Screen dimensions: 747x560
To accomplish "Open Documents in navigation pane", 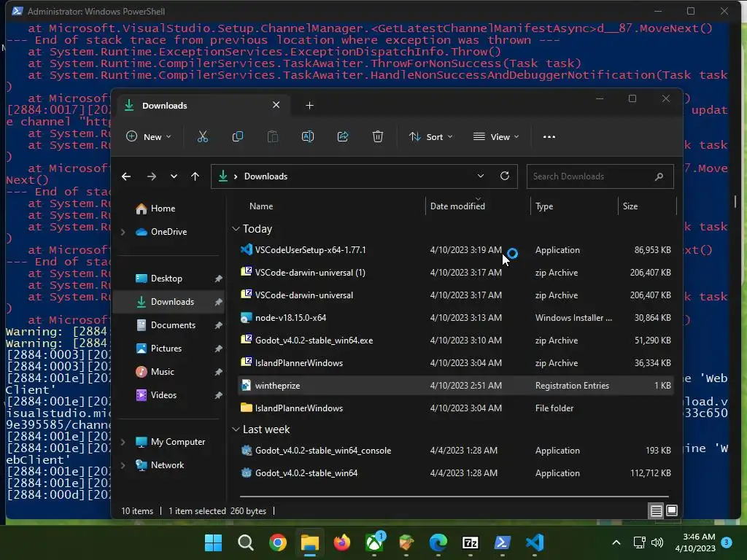I will pyautogui.click(x=173, y=325).
